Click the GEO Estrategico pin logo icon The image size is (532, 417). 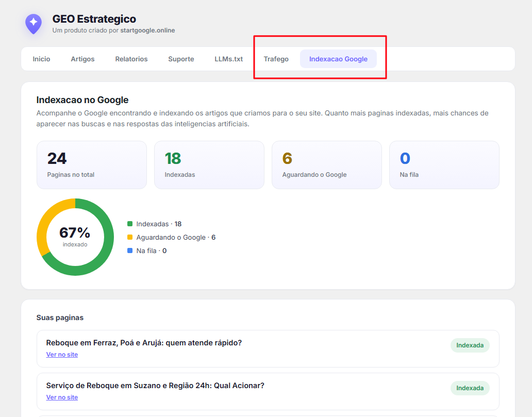point(34,24)
